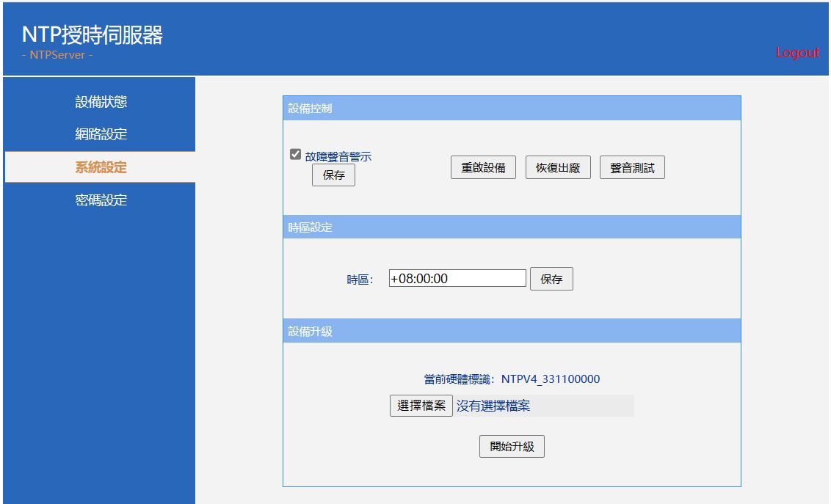
Task: Click 恢復出廠 to factory reset
Action: (x=557, y=167)
